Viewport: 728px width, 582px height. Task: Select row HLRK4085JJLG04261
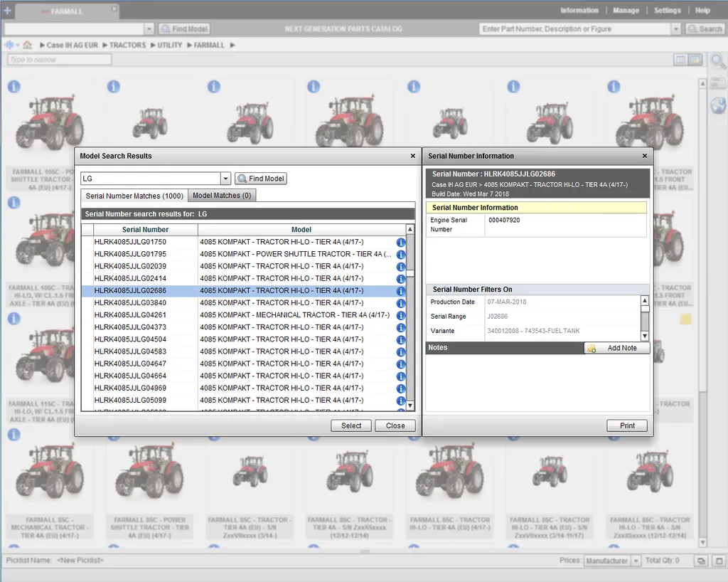(x=243, y=315)
